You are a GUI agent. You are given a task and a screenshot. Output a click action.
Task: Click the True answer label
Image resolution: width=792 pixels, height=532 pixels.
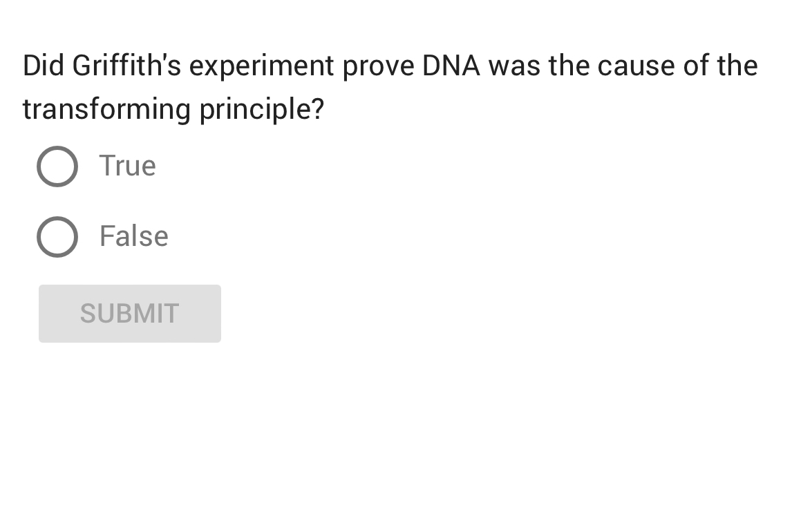click(127, 166)
